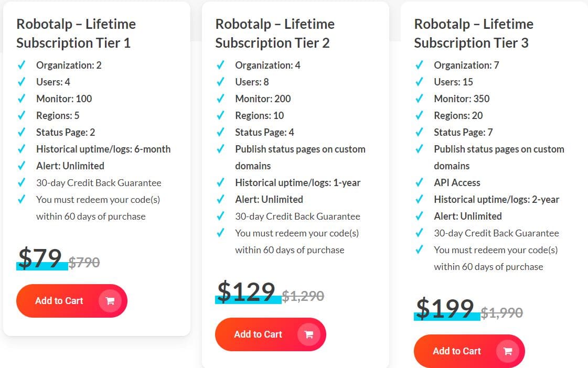Image resolution: width=588 pixels, height=368 pixels.
Task: Click the crossed-out $1,290 price
Action: point(304,295)
